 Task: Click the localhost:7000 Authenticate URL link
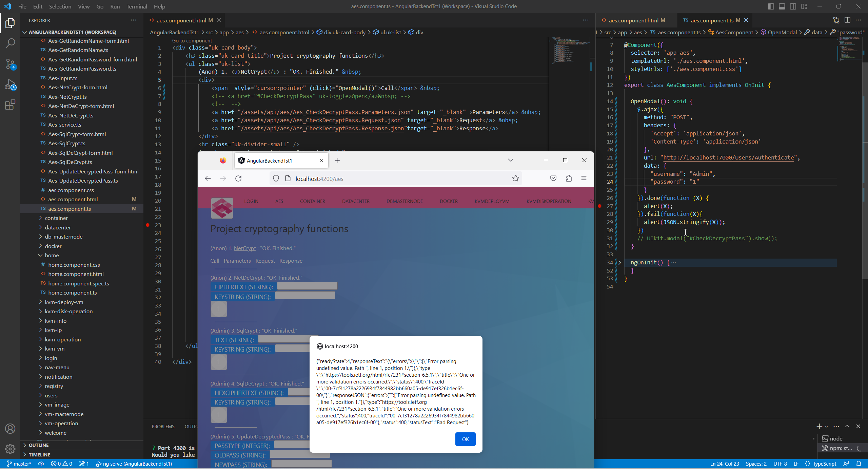(729, 157)
